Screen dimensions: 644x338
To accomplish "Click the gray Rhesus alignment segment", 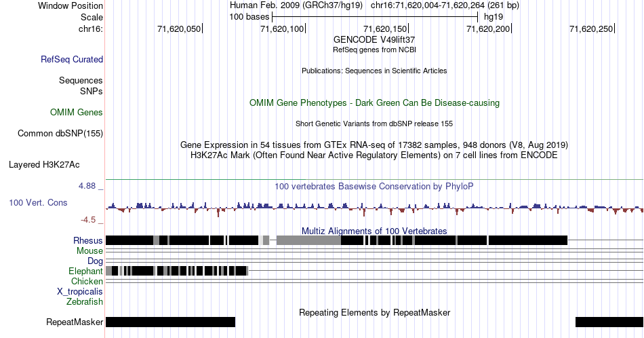I will [x=308, y=240].
